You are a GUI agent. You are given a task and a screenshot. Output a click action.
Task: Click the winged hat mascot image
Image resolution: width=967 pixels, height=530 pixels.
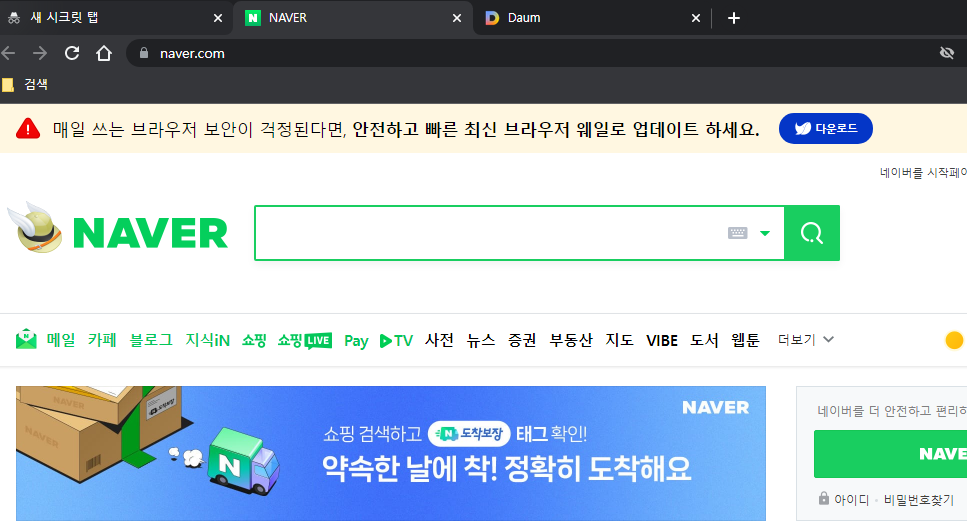(35, 227)
